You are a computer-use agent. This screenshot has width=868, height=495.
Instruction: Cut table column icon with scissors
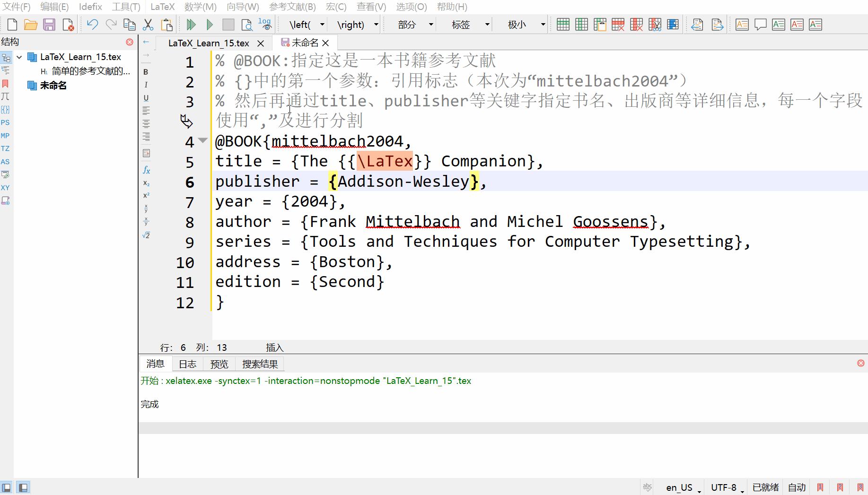pos(655,25)
